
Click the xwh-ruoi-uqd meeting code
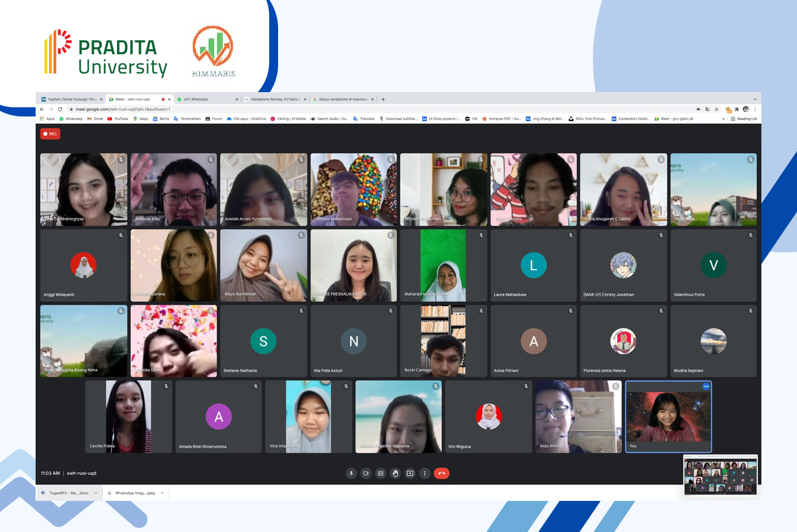click(x=82, y=473)
